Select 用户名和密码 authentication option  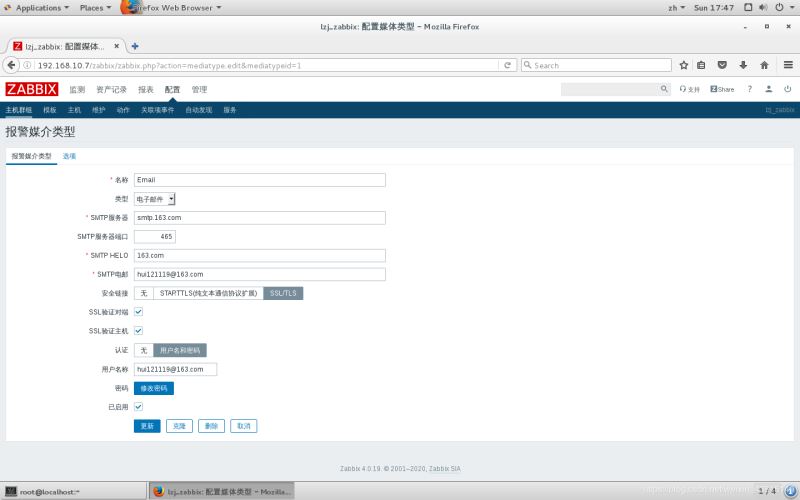[180, 350]
